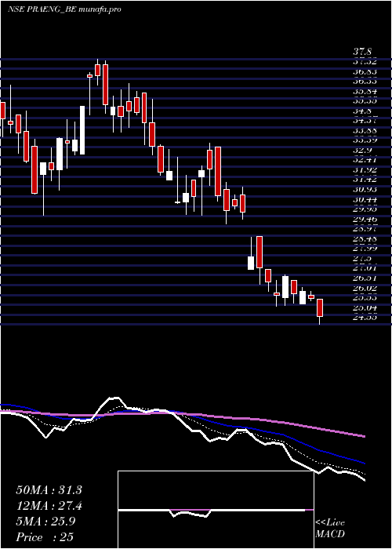Click the 24.55 price axis label

click(x=365, y=318)
